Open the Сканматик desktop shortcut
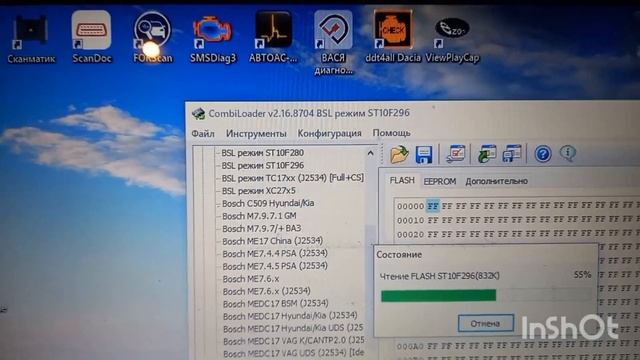 pos(31,39)
